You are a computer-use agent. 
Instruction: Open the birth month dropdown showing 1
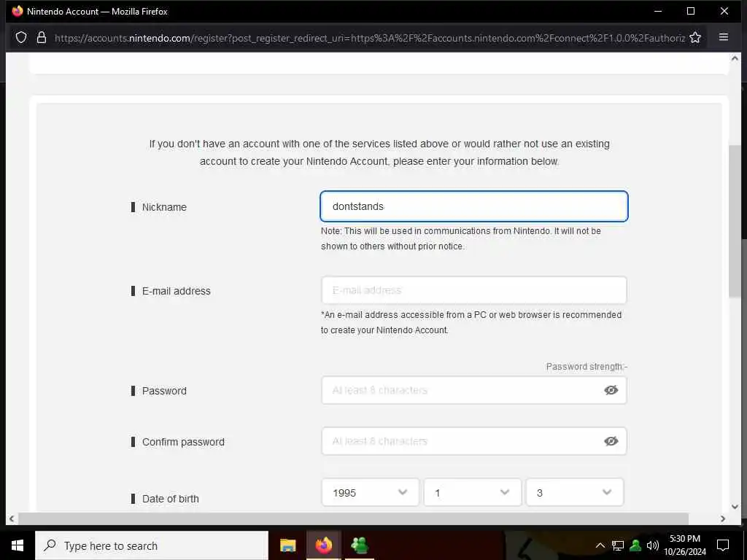472,492
